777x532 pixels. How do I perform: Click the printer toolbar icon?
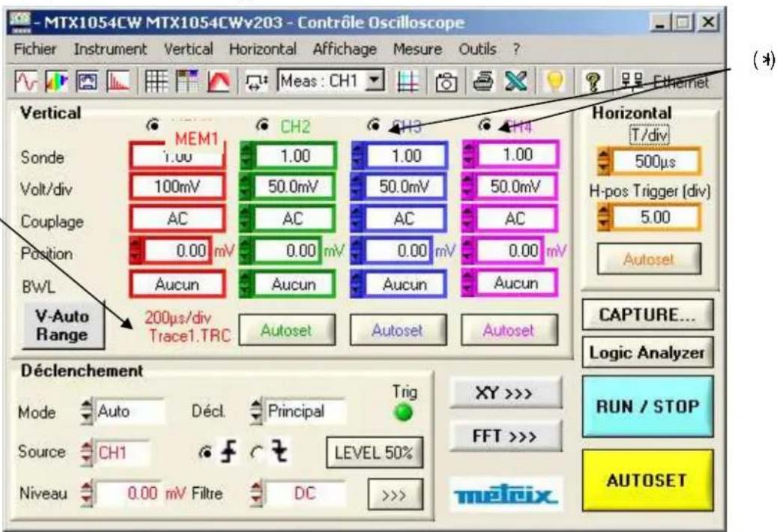coord(483,82)
